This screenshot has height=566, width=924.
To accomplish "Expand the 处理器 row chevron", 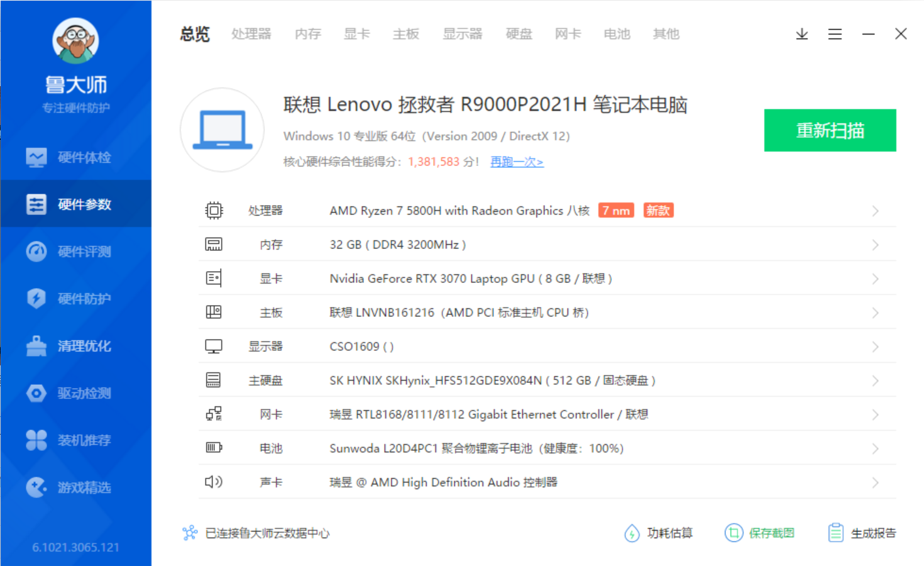I will click(x=875, y=211).
